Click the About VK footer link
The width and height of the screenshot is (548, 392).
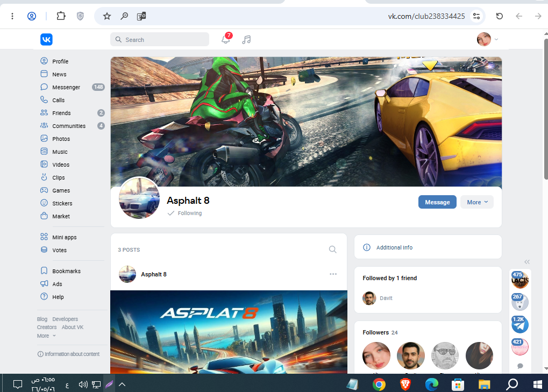pyautogui.click(x=73, y=327)
